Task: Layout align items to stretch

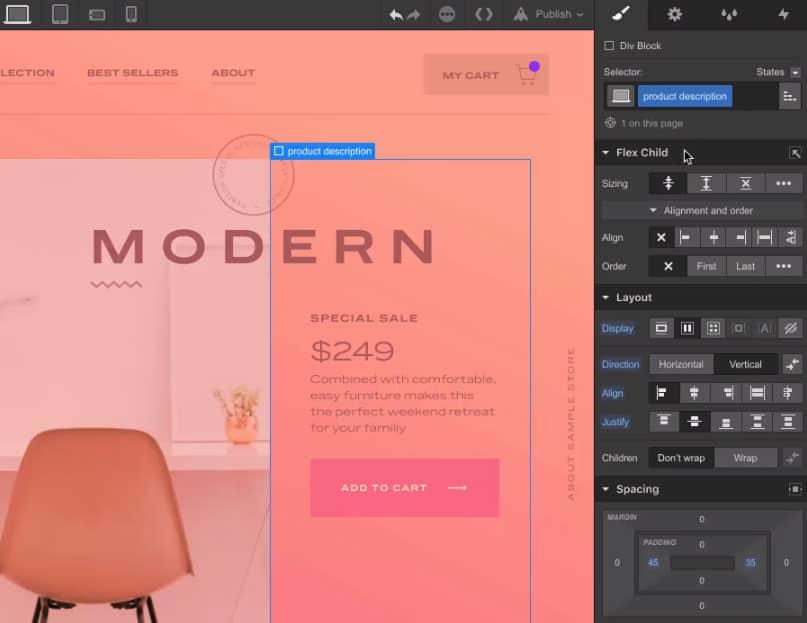Action: (x=757, y=393)
